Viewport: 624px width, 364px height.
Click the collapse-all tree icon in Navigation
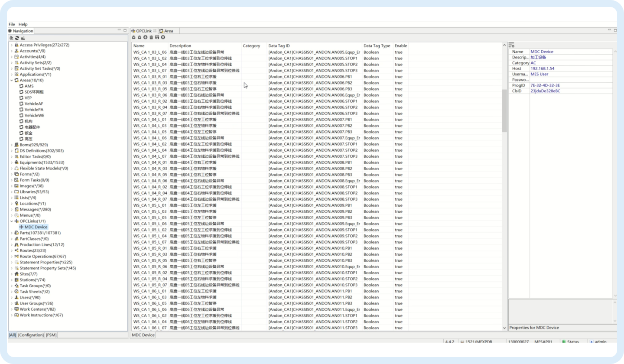click(x=11, y=38)
